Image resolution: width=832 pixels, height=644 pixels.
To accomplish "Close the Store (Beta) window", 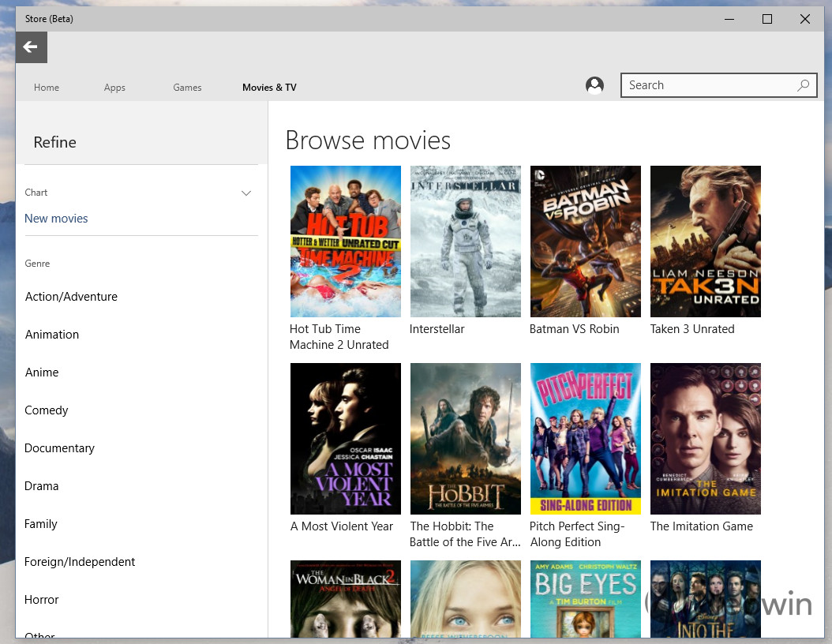I will (x=805, y=19).
